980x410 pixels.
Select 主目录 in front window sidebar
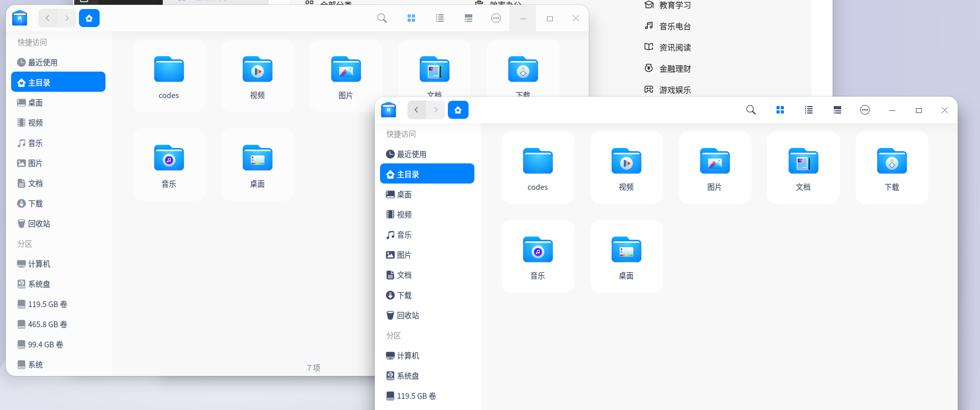click(x=427, y=174)
